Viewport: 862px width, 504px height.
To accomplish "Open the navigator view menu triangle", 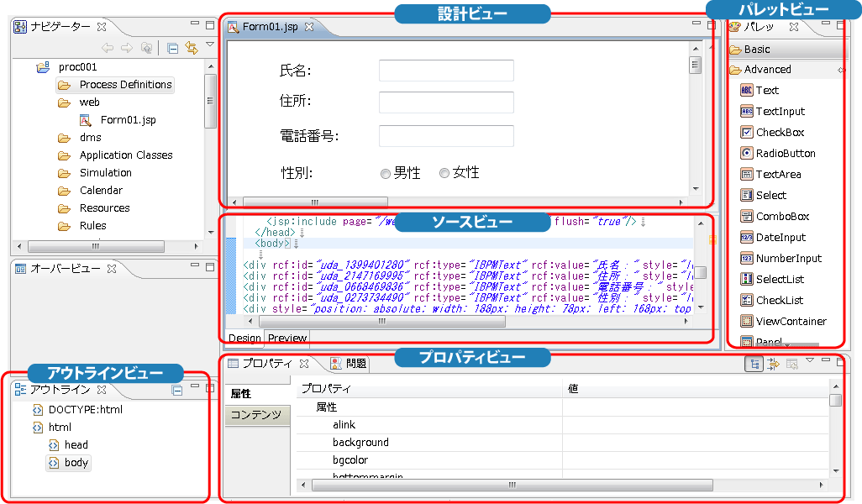I will click(x=210, y=44).
